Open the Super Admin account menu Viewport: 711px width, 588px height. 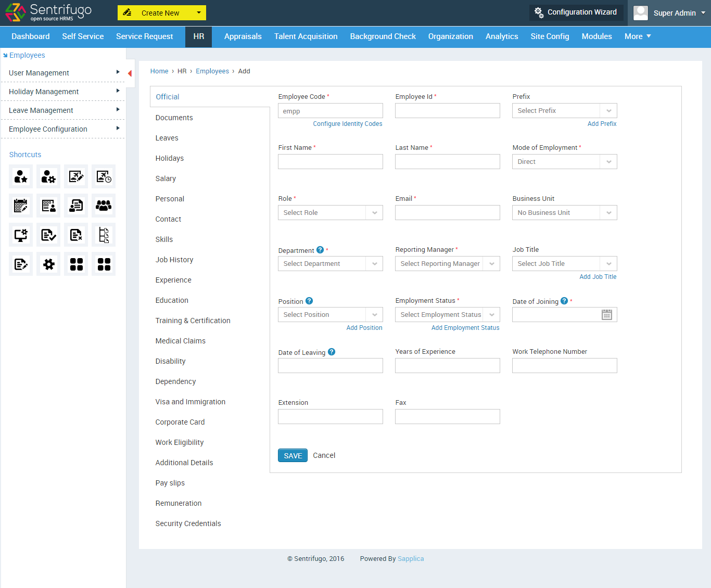[679, 13]
